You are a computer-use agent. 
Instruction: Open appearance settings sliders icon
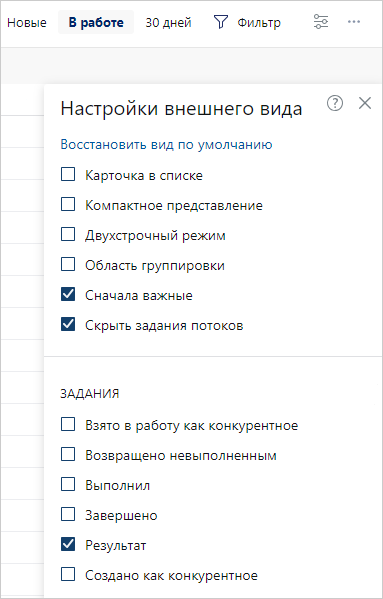(x=321, y=22)
